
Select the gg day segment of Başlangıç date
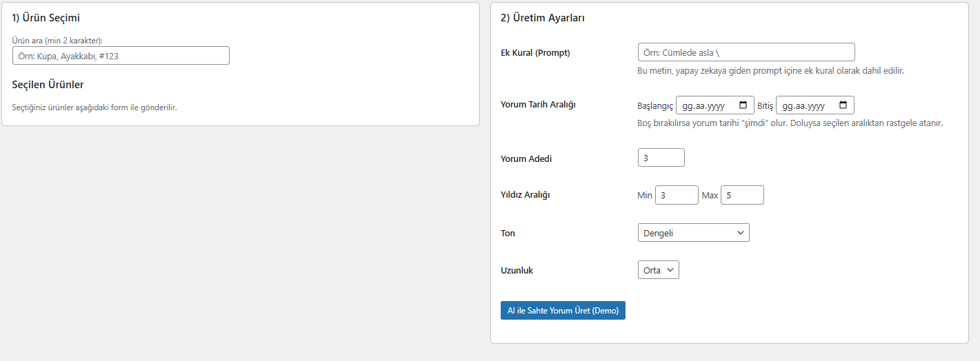pyautogui.click(x=688, y=106)
